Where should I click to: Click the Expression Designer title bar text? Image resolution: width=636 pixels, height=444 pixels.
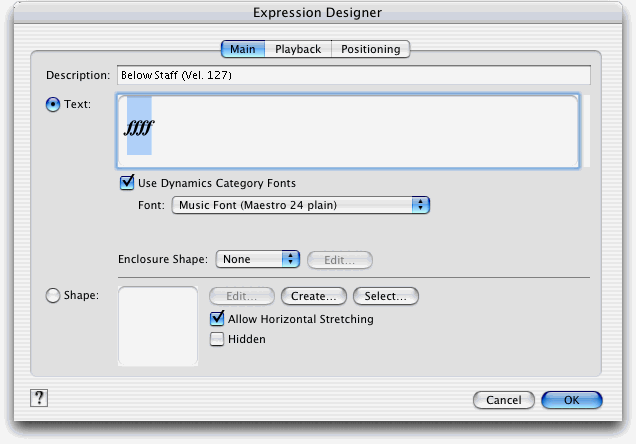pos(318,13)
